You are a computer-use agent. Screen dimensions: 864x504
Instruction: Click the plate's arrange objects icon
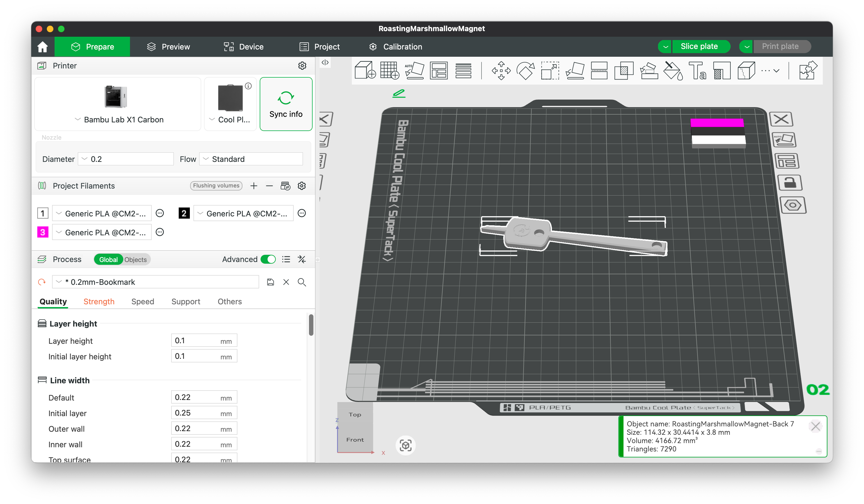coord(787,161)
